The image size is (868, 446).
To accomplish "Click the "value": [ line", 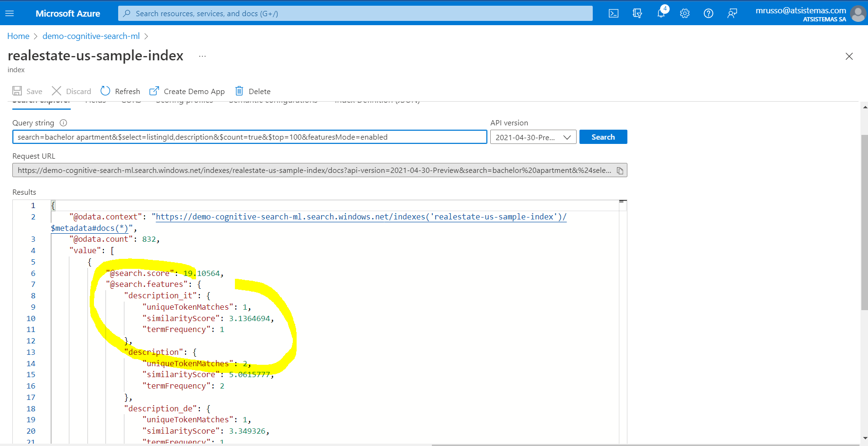I will 92,251.
